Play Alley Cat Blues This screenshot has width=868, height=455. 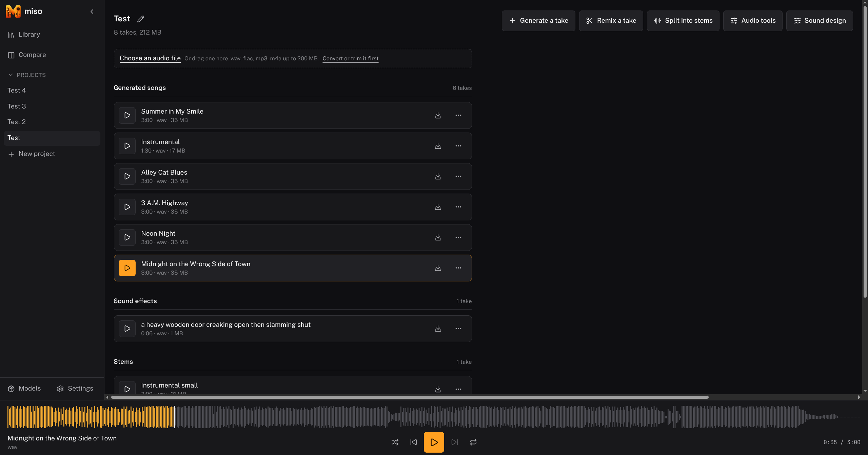pos(127,177)
